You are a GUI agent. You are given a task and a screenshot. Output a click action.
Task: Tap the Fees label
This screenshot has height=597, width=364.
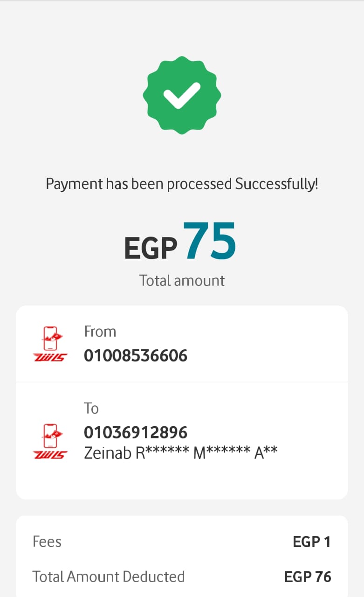[47, 541]
